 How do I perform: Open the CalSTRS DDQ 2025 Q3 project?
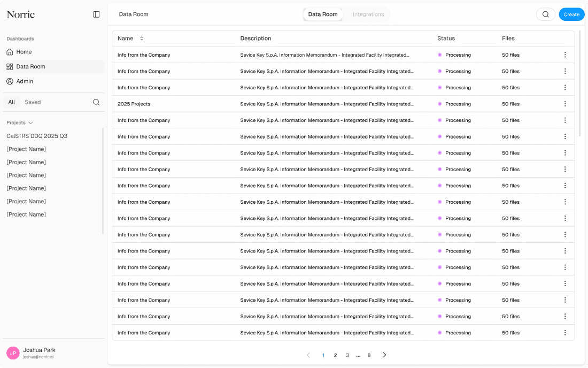click(x=37, y=136)
